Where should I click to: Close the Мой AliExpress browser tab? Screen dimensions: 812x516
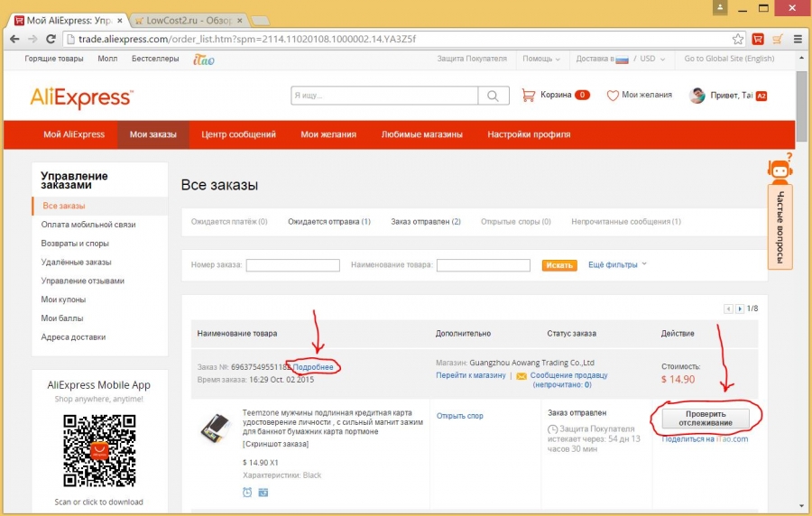click(x=120, y=21)
